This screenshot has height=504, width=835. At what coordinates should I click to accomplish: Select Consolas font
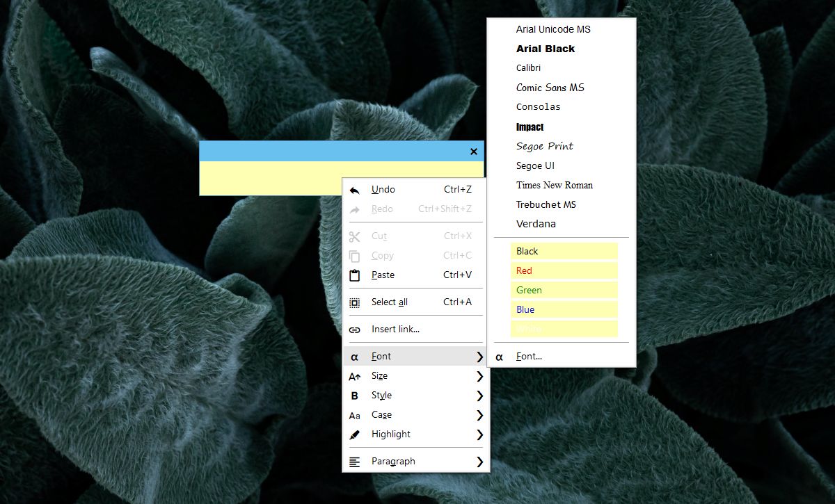coord(539,107)
